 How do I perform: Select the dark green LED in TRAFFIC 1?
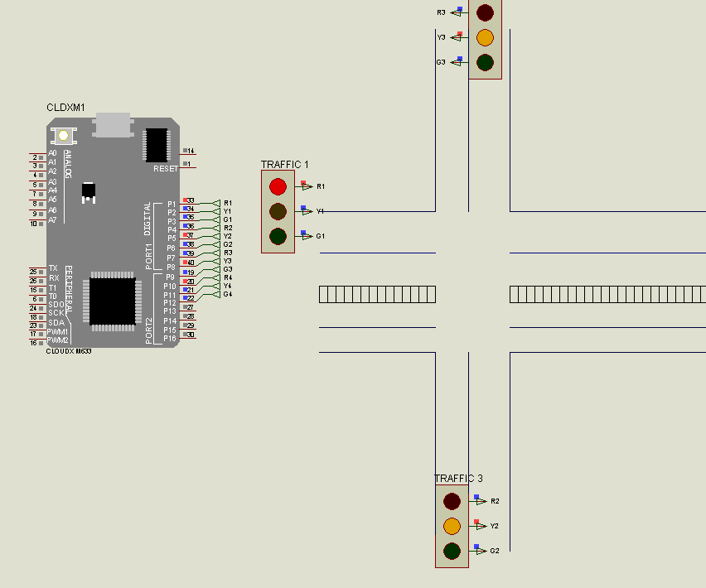[x=278, y=236]
